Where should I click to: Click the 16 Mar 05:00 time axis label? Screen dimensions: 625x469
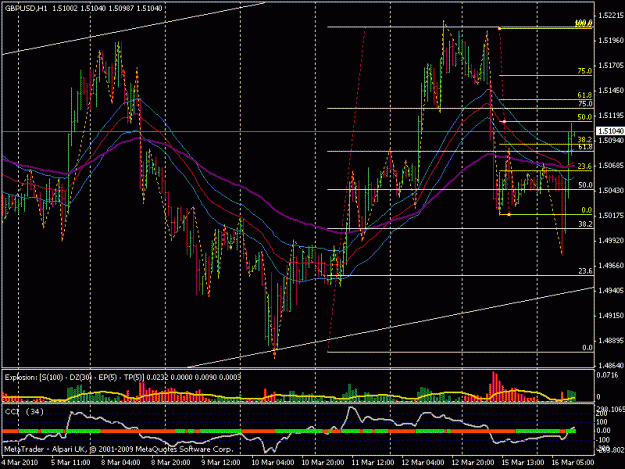click(x=573, y=463)
